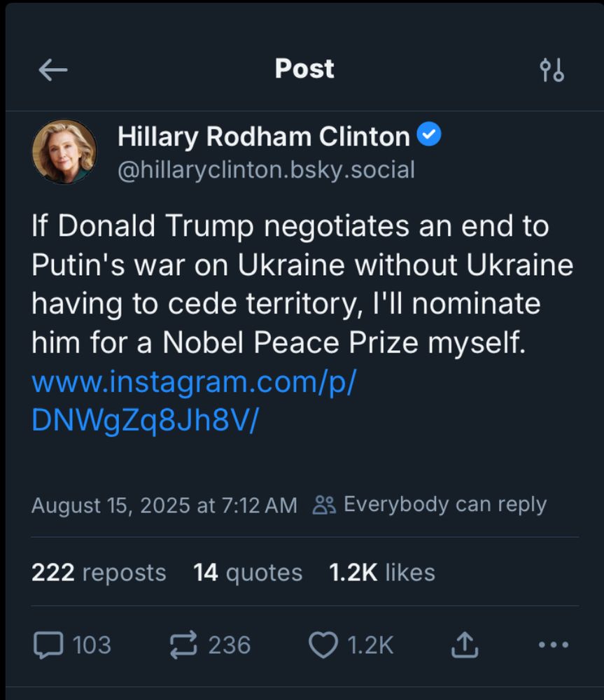
Task: View the list of 222 reposts
Action: coord(99,573)
